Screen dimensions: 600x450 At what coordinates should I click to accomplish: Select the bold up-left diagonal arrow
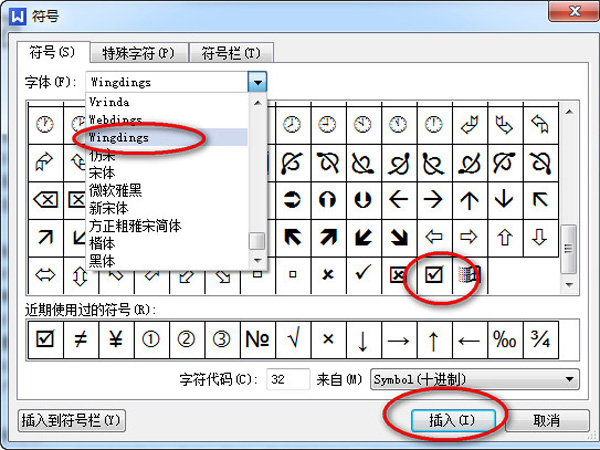point(292,237)
